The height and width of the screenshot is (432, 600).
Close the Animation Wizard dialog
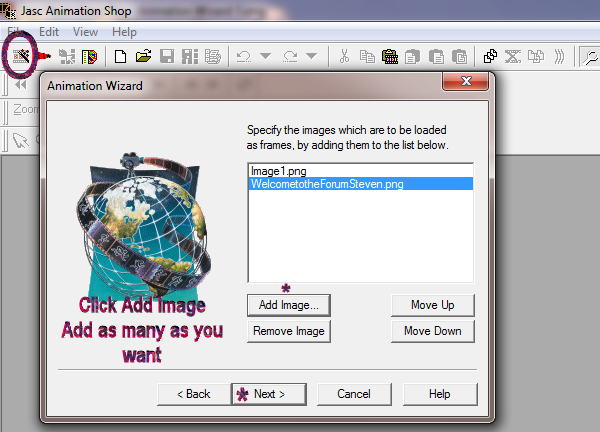[466, 81]
